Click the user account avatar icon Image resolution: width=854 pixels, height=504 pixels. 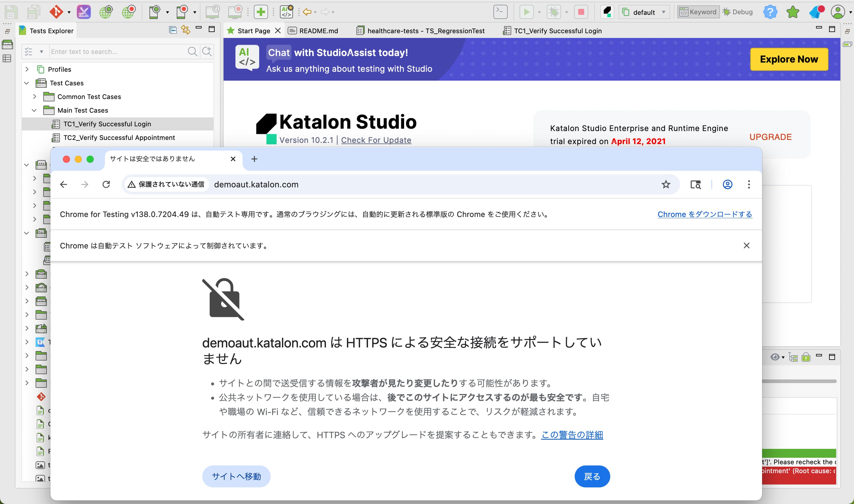[x=838, y=12]
